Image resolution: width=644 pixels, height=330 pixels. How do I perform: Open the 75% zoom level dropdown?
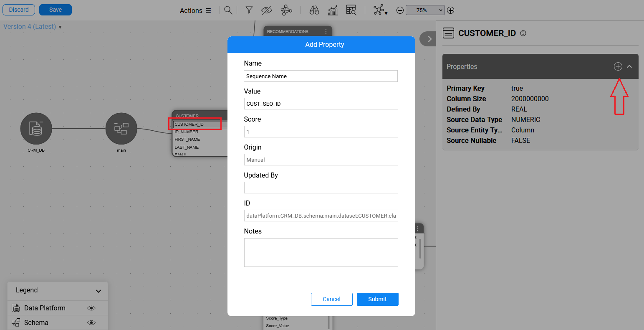pos(425,10)
